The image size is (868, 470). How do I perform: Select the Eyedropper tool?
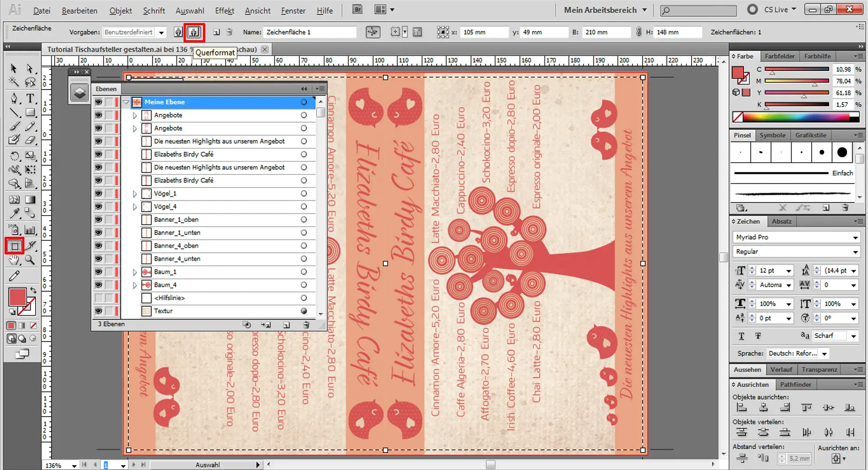point(14,213)
